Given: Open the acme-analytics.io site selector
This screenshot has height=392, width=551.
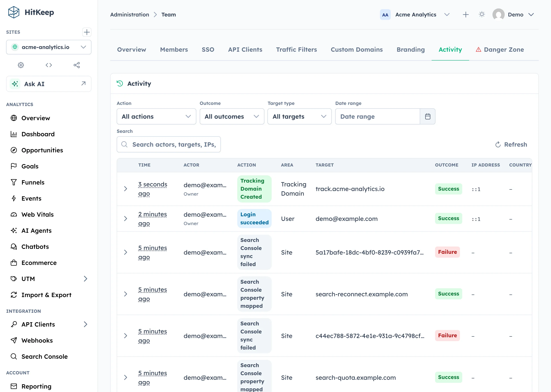Looking at the screenshot, I should click(49, 47).
